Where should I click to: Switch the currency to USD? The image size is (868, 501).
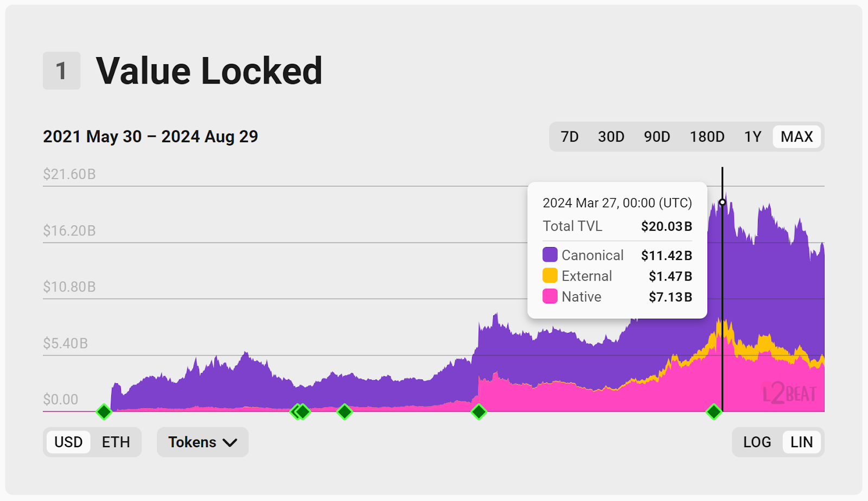tap(68, 442)
